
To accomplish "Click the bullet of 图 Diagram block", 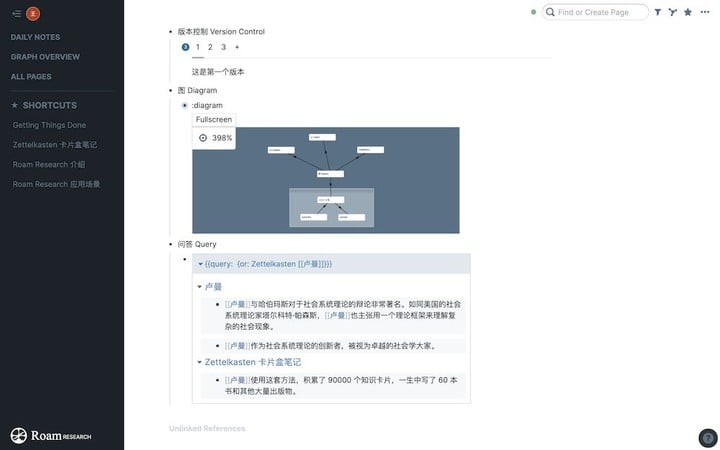I will pyautogui.click(x=170, y=90).
